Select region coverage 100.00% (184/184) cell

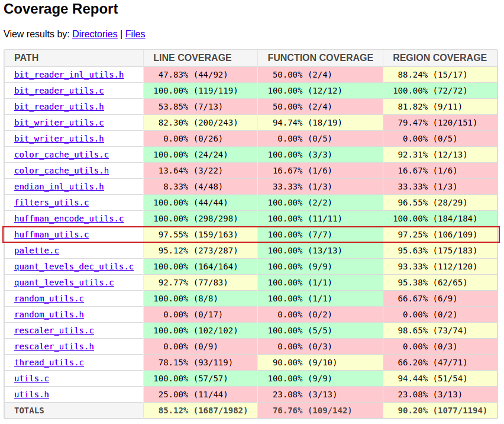(x=440, y=219)
